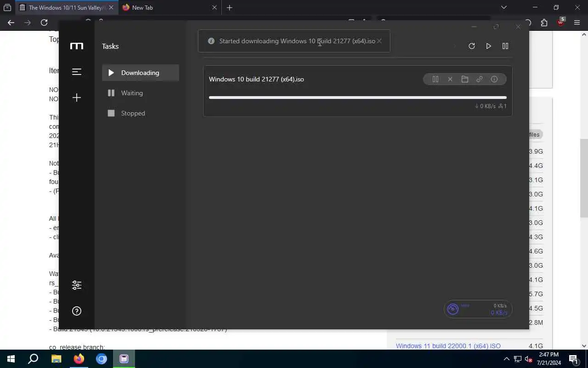588x368 pixels.
Task: Click the Motrix logo icon
Action: pos(77,46)
